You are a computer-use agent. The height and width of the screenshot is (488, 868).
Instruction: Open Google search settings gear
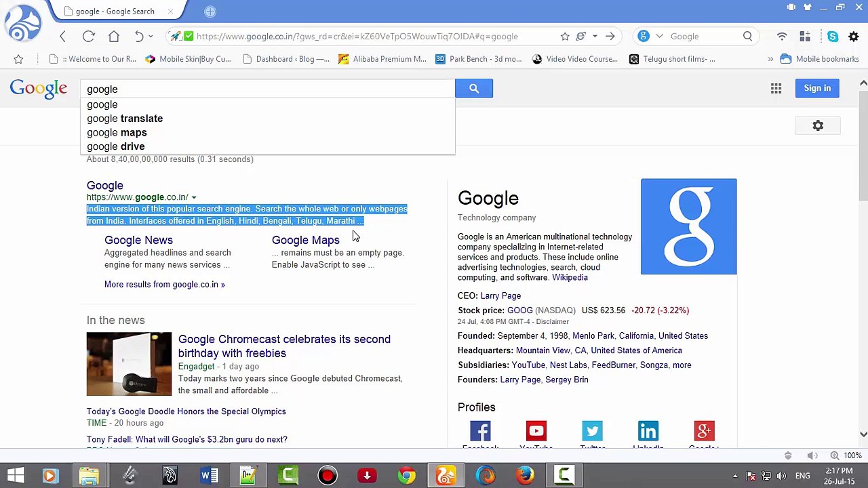point(818,125)
